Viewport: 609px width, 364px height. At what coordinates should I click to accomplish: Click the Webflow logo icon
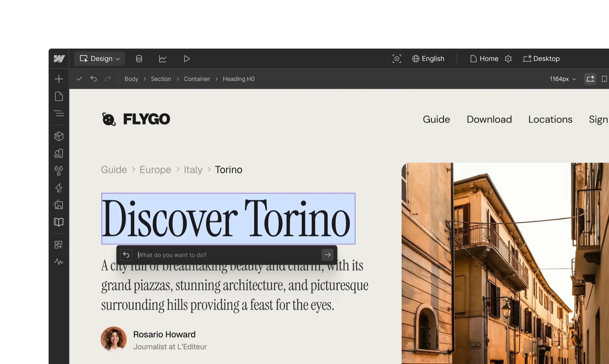coord(59,58)
